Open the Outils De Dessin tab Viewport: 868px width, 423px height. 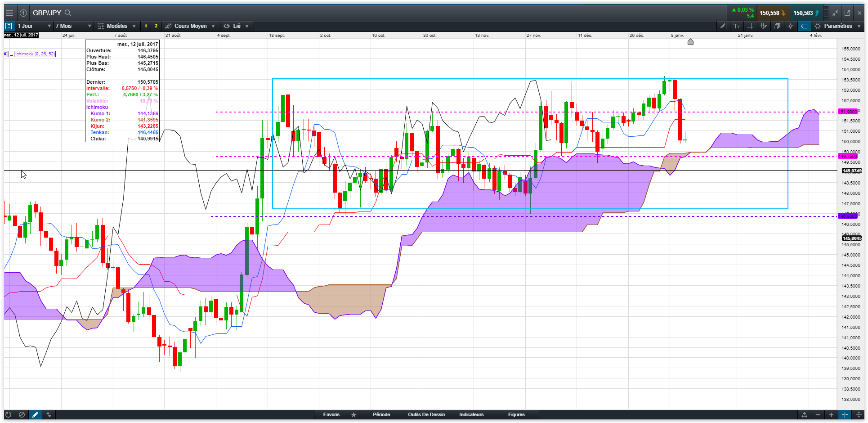[426, 415]
